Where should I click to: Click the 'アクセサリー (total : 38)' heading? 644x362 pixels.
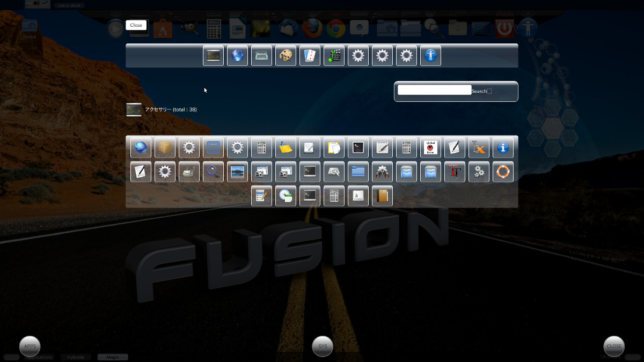tap(171, 109)
